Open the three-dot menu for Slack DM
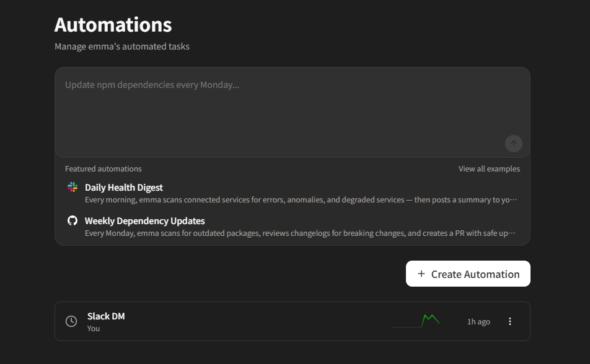The height and width of the screenshot is (364, 590). 510,321
